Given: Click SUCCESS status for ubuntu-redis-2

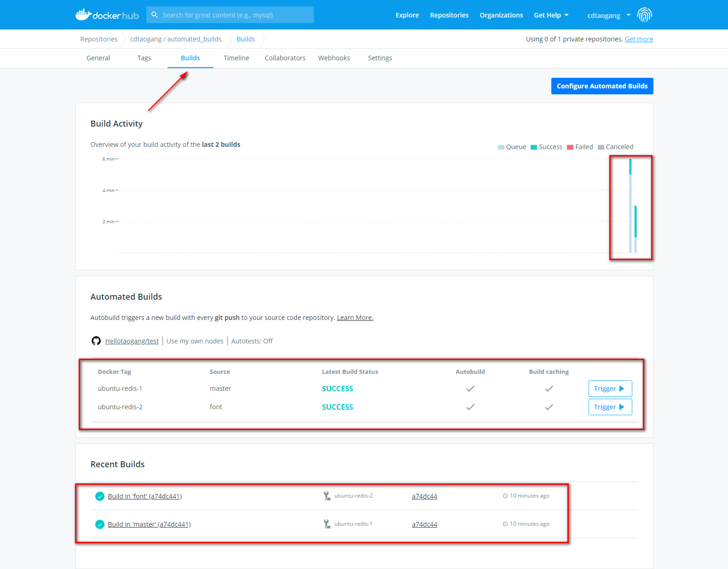Looking at the screenshot, I should (x=337, y=407).
